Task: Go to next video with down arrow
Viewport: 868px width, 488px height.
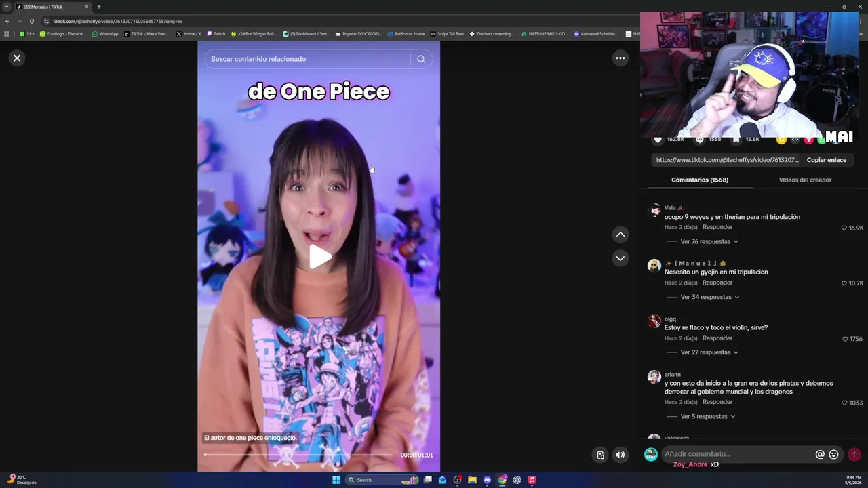Action: (620, 258)
